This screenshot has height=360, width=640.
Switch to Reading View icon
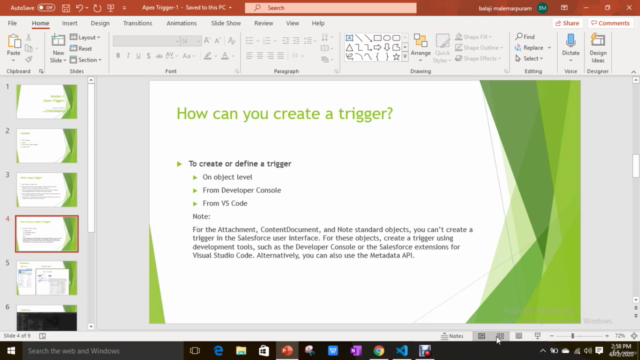click(x=519, y=336)
